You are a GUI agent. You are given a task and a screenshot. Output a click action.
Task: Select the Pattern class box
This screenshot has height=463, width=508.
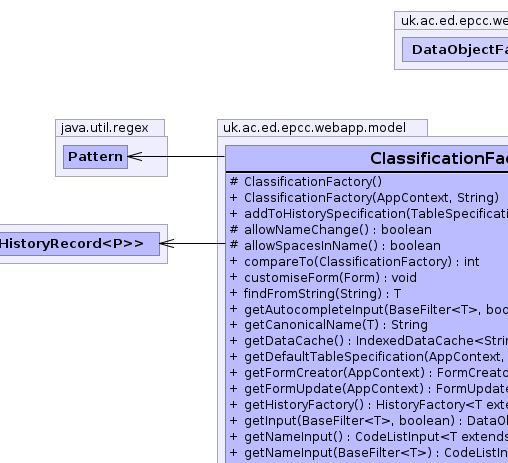click(95, 157)
